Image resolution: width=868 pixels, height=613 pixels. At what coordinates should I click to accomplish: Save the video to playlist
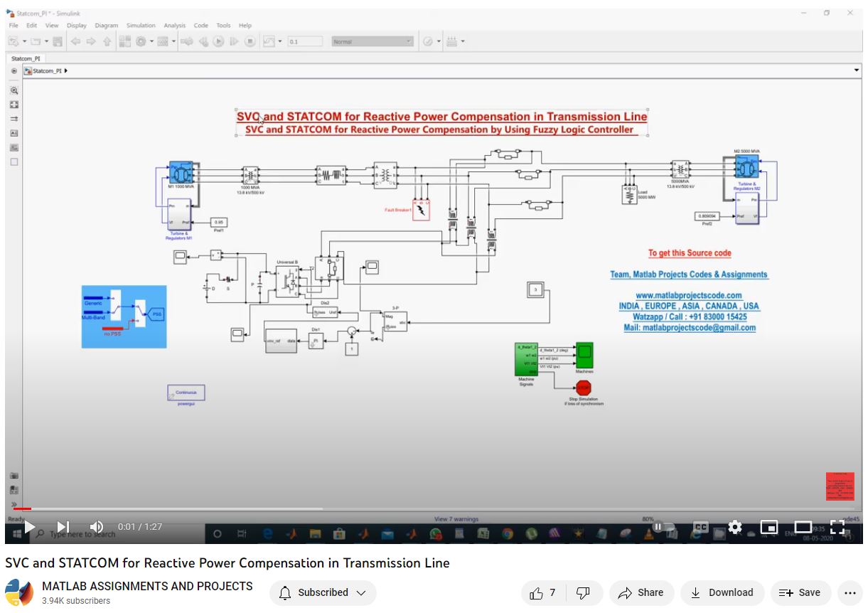[800, 592]
